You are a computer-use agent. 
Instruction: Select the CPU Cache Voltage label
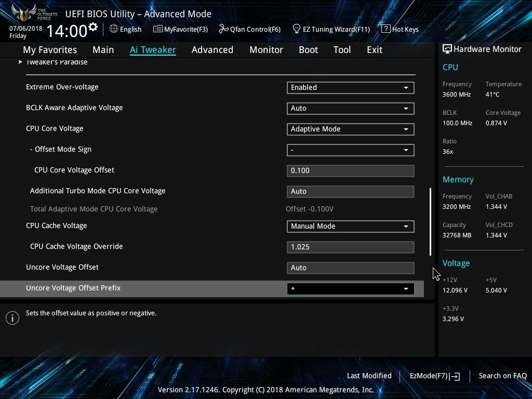click(56, 225)
